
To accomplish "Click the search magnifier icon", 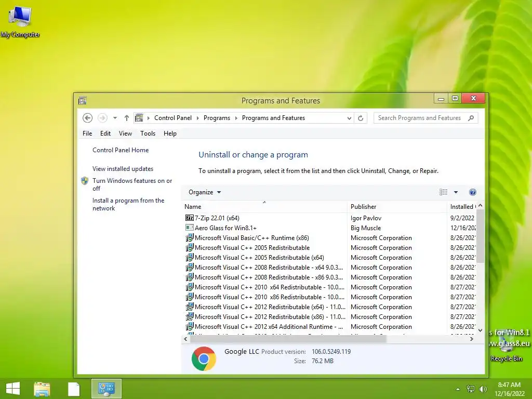I will click(x=471, y=118).
